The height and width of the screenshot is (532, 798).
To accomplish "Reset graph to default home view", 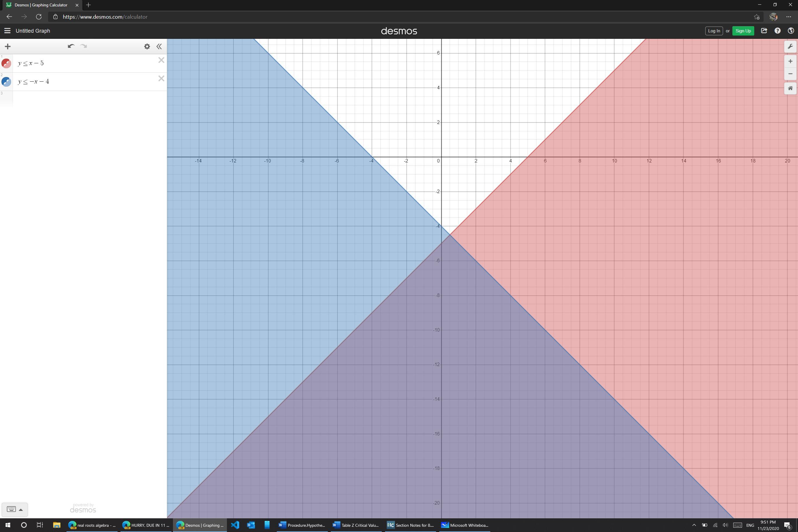I will (790, 88).
